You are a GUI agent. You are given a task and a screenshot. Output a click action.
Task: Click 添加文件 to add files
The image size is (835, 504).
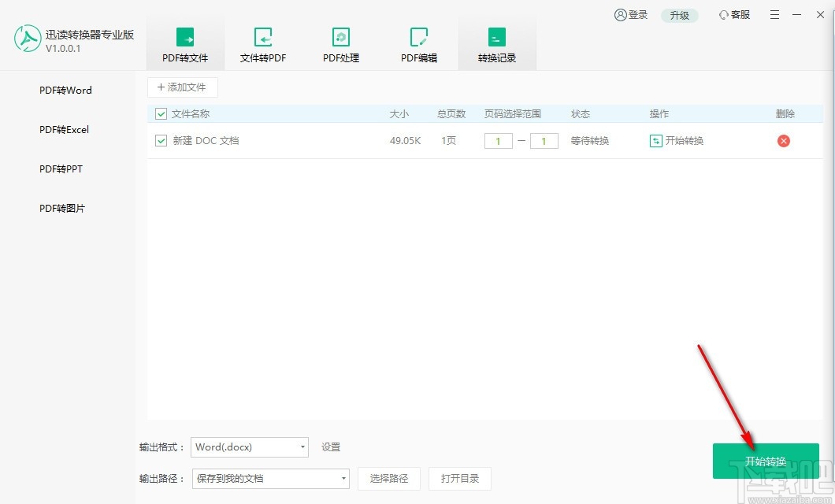tap(182, 87)
